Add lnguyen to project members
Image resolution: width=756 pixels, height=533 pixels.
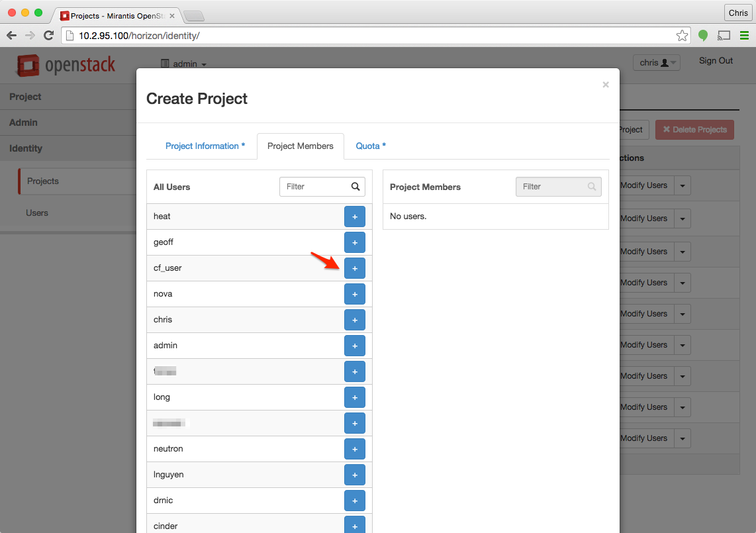click(x=354, y=475)
